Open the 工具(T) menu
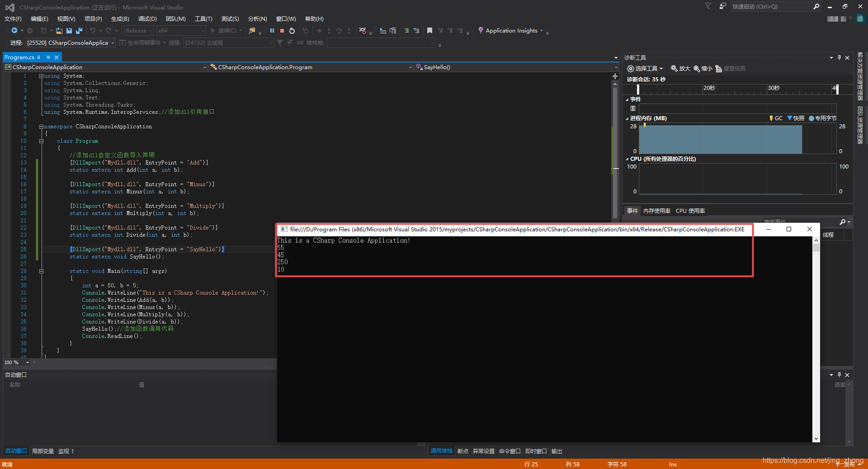 [x=203, y=19]
